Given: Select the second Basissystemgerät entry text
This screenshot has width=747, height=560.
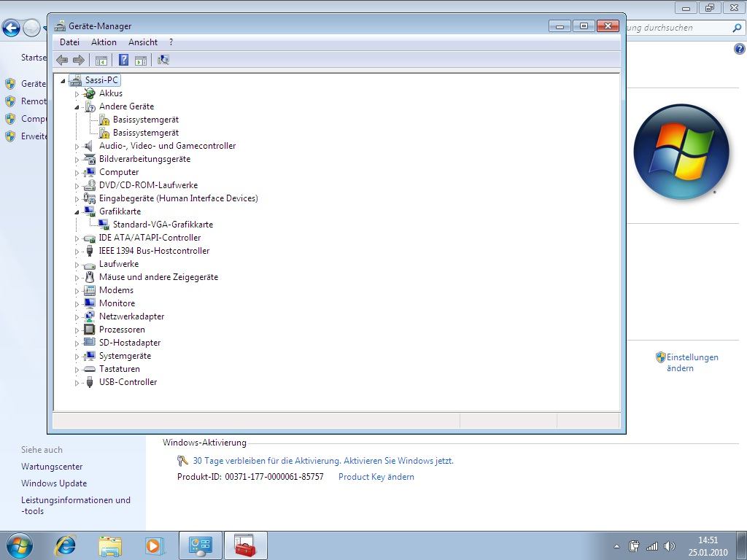Looking at the screenshot, I should 146,133.
